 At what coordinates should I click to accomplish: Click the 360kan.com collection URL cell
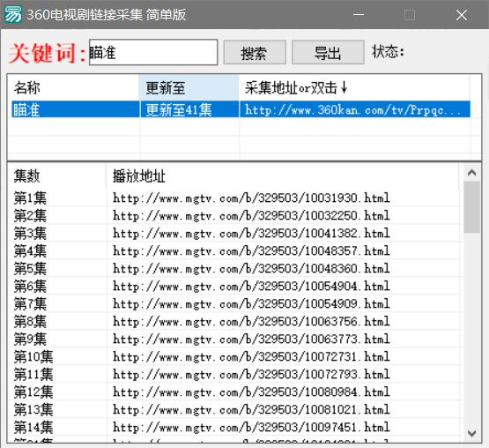click(x=354, y=109)
